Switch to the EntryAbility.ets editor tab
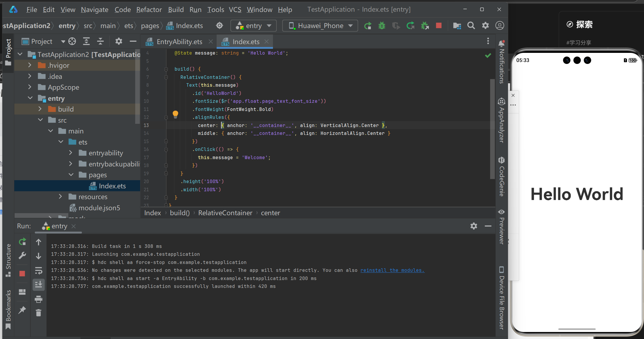This screenshot has width=644, height=339. tap(179, 42)
